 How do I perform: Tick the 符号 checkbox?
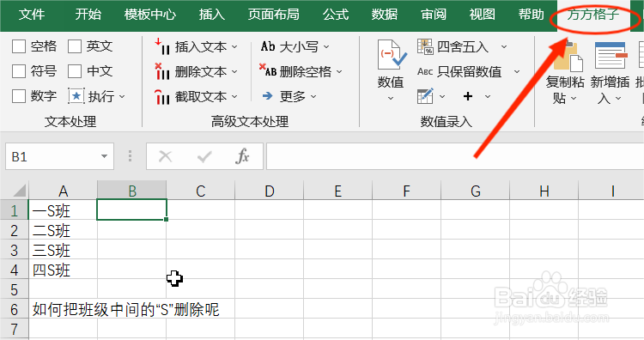(x=19, y=71)
